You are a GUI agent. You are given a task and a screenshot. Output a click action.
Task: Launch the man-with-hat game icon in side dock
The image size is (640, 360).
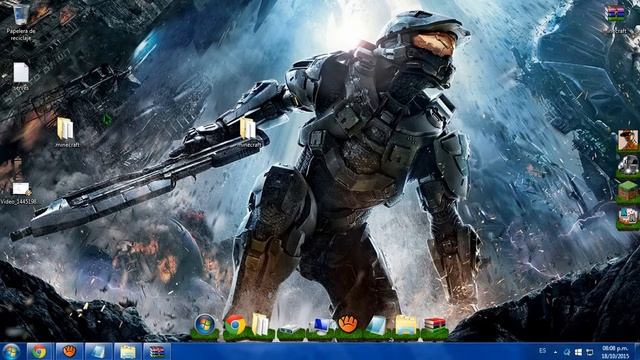[628, 140]
